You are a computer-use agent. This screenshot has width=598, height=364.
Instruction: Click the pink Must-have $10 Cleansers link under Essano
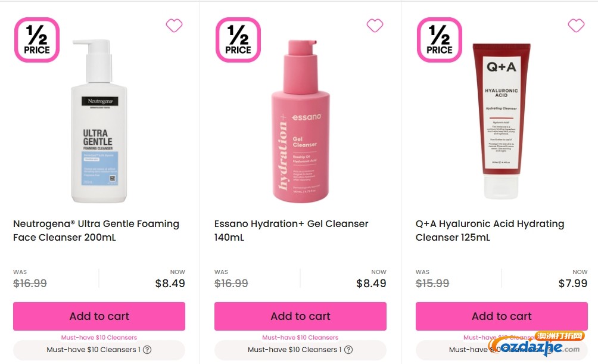[300, 337]
